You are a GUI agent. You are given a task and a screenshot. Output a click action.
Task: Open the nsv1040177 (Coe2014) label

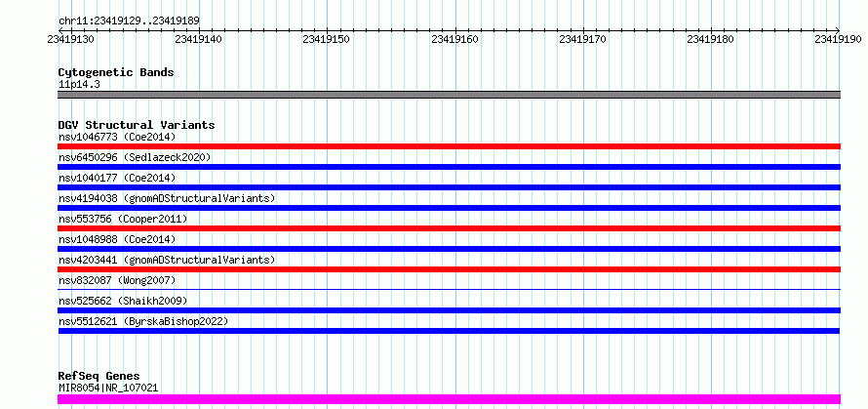tap(117, 178)
